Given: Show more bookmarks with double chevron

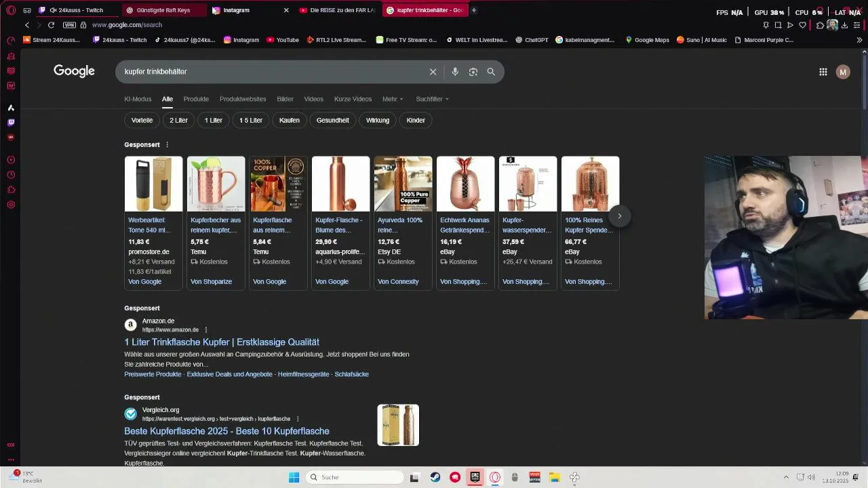Looking at the screenshot, I should (859, 40).
